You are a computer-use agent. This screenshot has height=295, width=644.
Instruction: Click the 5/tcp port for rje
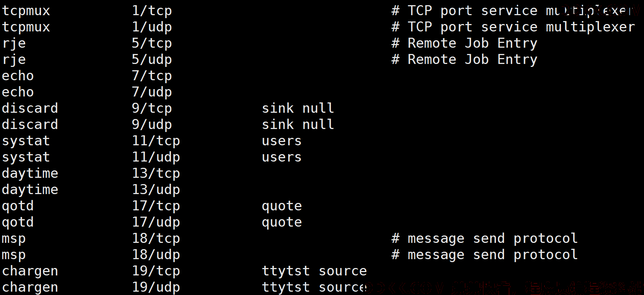(x=152, y=43)
